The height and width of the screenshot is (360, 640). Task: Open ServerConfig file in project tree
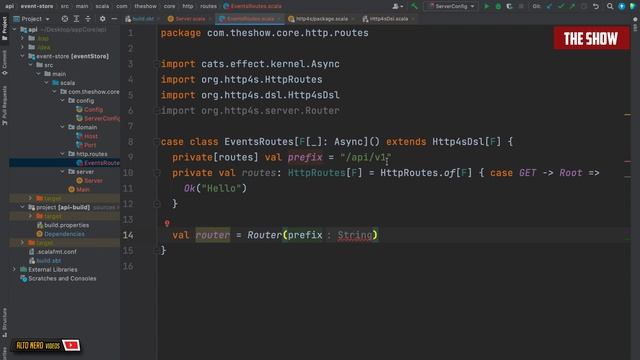[98, 118]
